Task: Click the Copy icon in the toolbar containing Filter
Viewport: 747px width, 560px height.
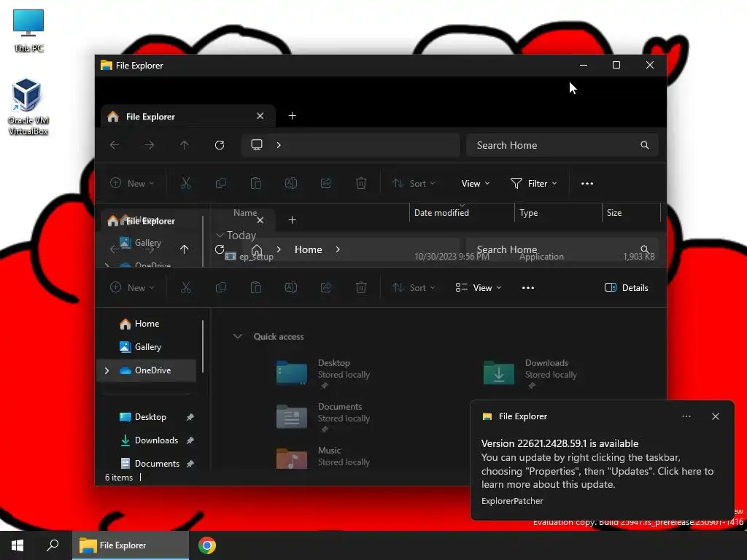Action: 221,183
